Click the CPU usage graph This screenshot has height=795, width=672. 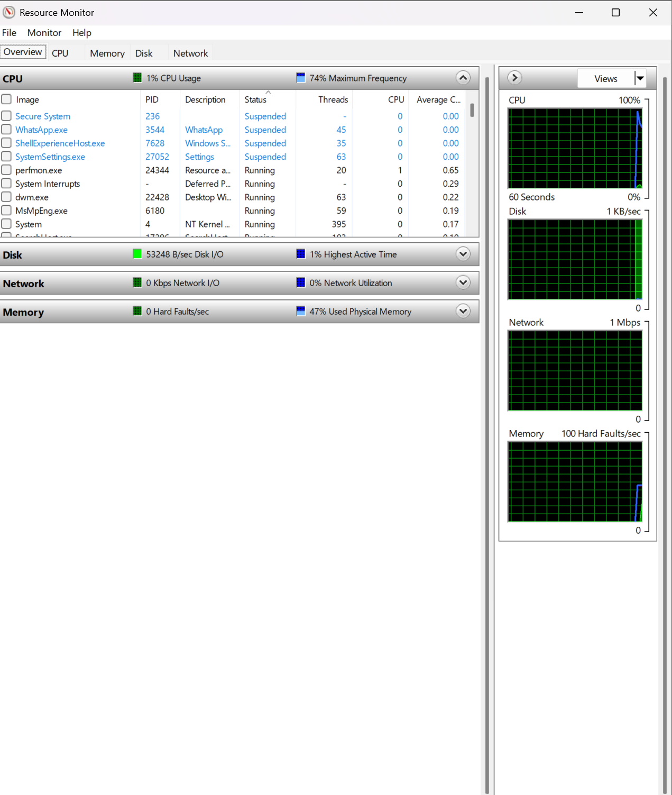tap(575, 148)
